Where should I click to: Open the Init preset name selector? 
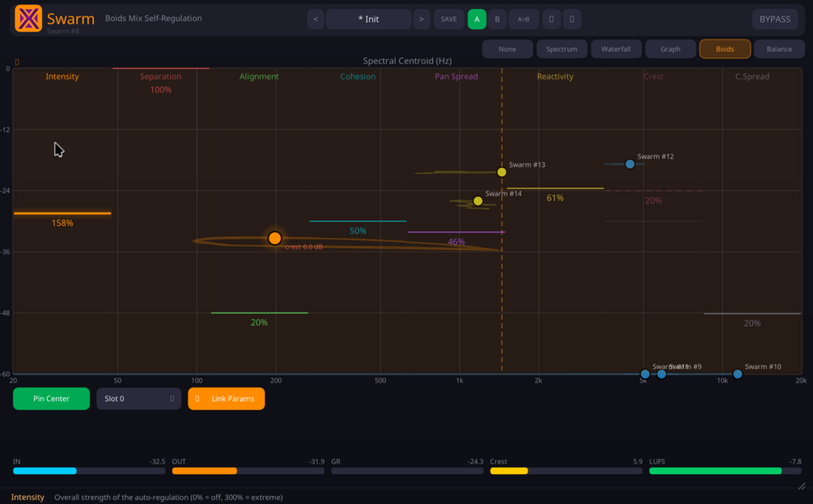pyautogui.click(x=369, y=19)
